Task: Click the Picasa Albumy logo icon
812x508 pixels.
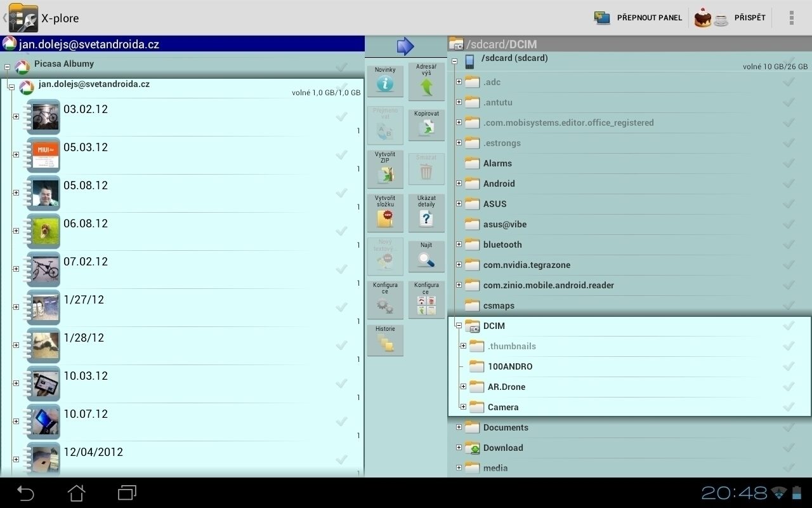Action: [22, 67]
